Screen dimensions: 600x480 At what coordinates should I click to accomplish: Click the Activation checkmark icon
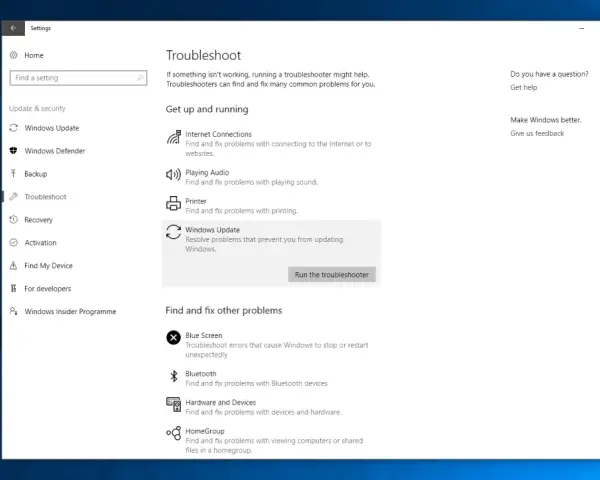(13, 243)
